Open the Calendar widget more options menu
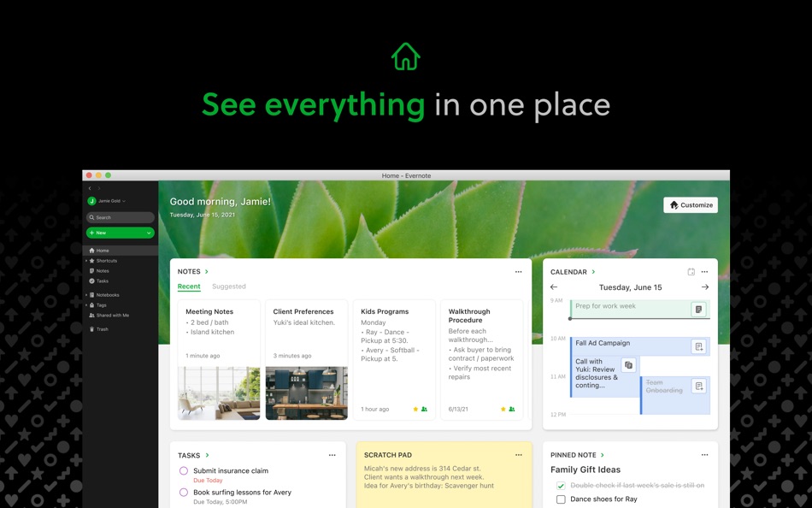The image size is (812, 508). pos(704,272)
